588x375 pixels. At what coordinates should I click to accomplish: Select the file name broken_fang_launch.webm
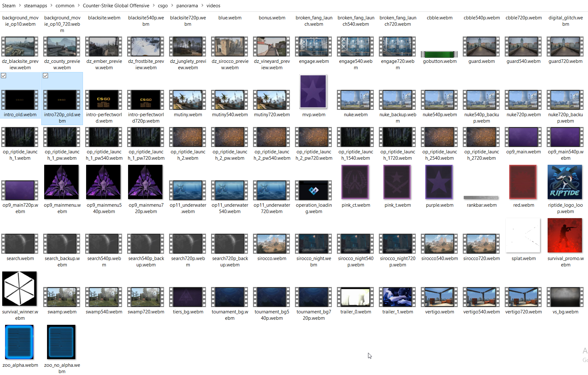click(314, 21)
